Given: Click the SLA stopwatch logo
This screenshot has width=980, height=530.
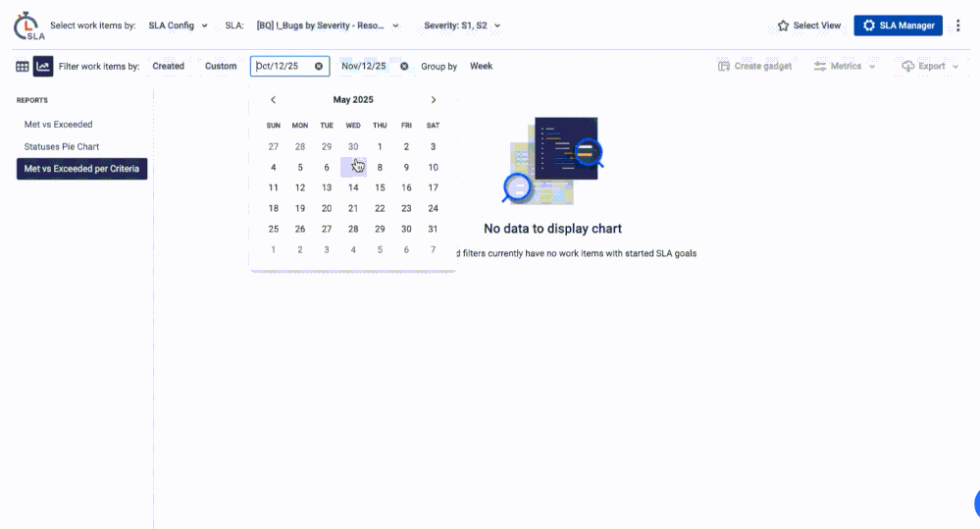Looking at the screenshot, I should click(x=28, y=26).
